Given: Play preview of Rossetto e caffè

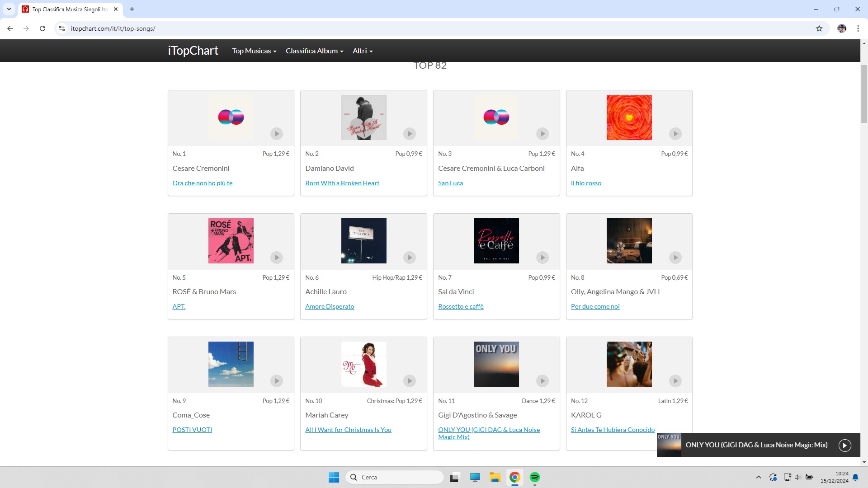Looking at the screenshot, I should click(542, 258).
